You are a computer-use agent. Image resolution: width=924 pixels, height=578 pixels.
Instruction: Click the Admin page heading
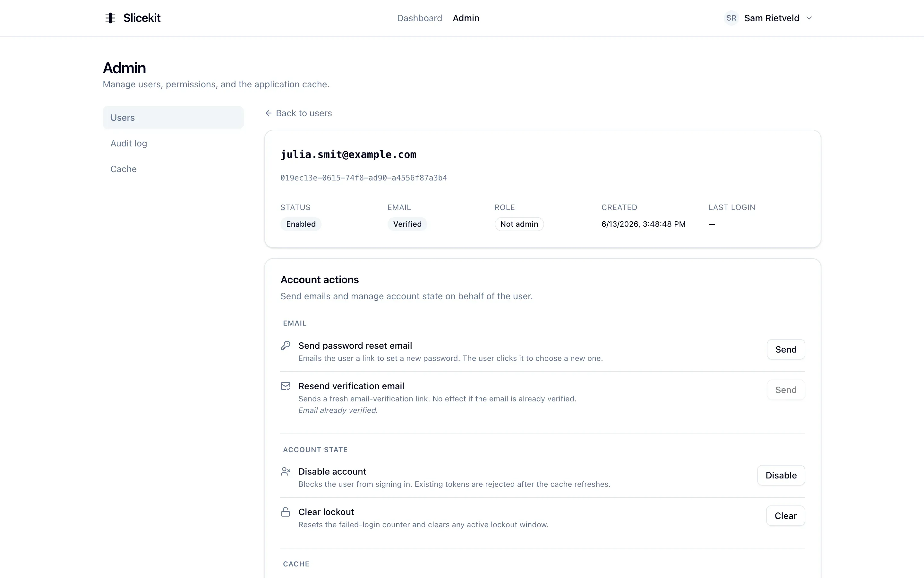pos(124,68)
